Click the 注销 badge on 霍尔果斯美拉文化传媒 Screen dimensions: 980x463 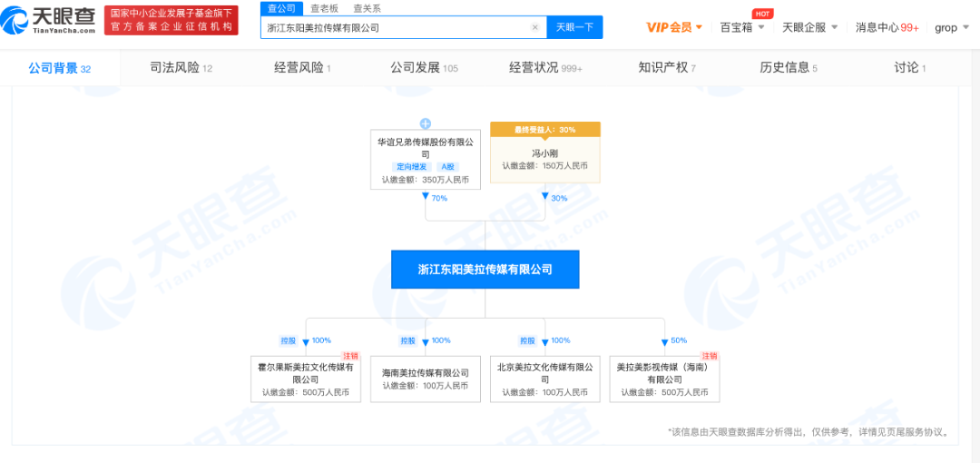pos(352,355)
